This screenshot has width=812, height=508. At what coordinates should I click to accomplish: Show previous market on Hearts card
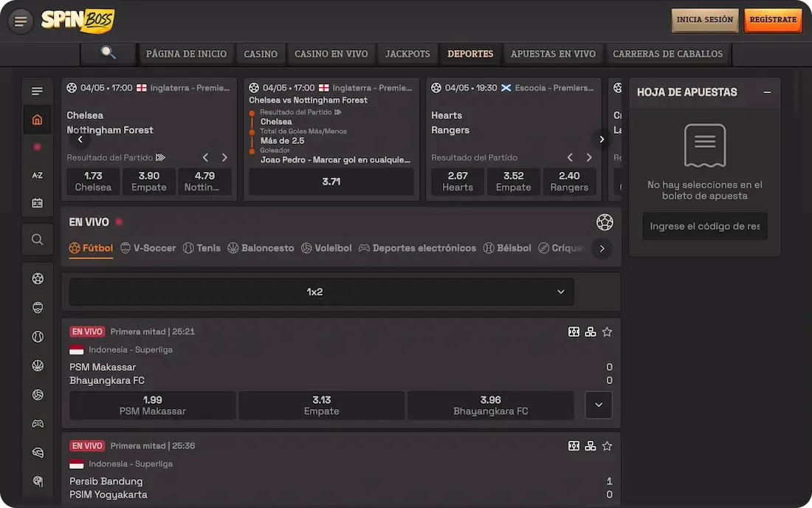coord(570,157)
